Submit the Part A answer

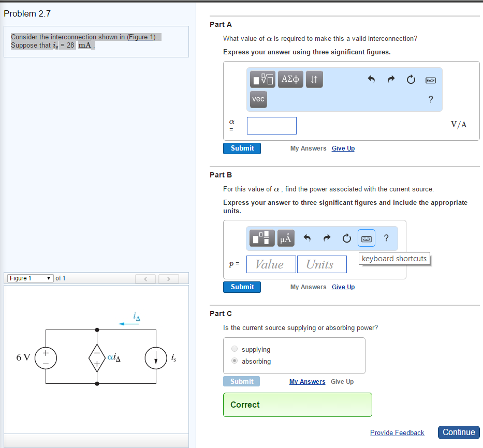click(242, 148)
